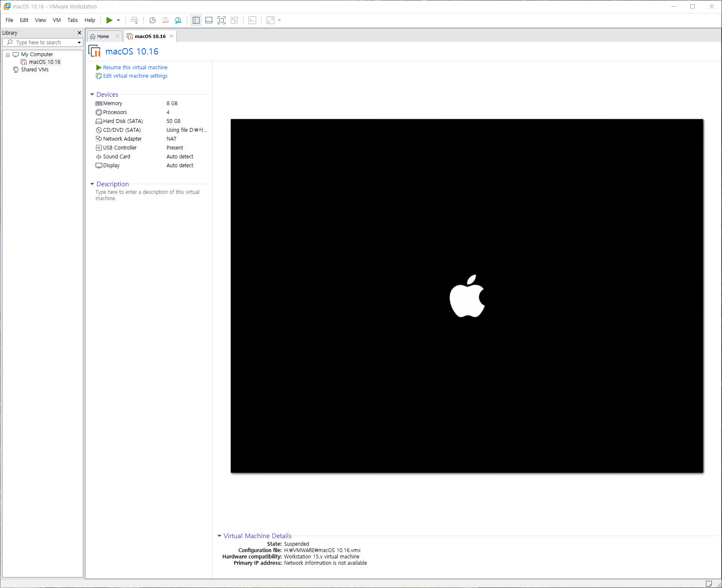The image size is (722, 588).
Task: Take a snapshot of this virtual machine
Action: (152, 20)
